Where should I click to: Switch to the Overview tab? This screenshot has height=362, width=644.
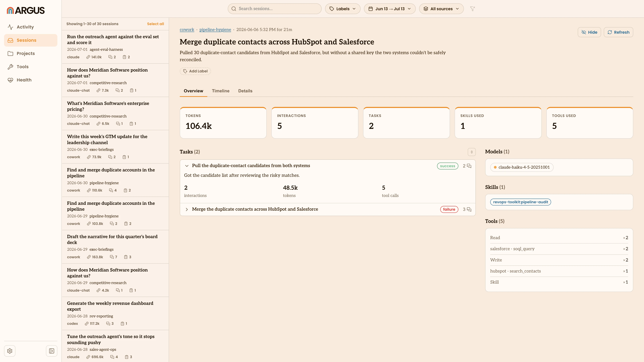coord(193,91)
